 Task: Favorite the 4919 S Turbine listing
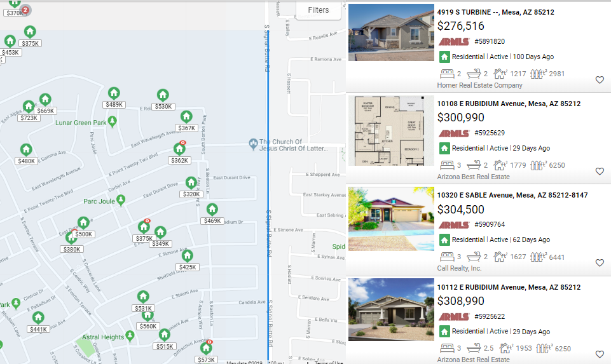(x=600, y=80)
